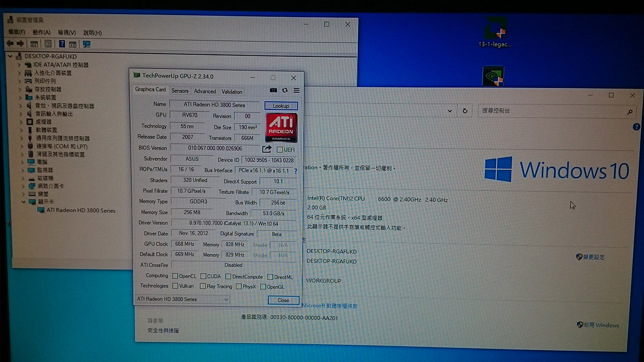644x362 pixels.
Task: Toggle the OpenCL checkbox
Action: pos(175,276)
